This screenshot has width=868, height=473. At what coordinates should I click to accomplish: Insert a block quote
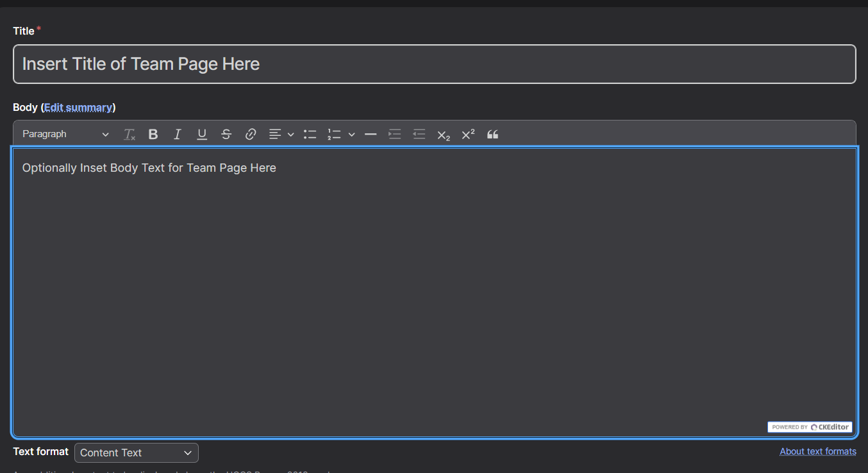pos(492,135)
